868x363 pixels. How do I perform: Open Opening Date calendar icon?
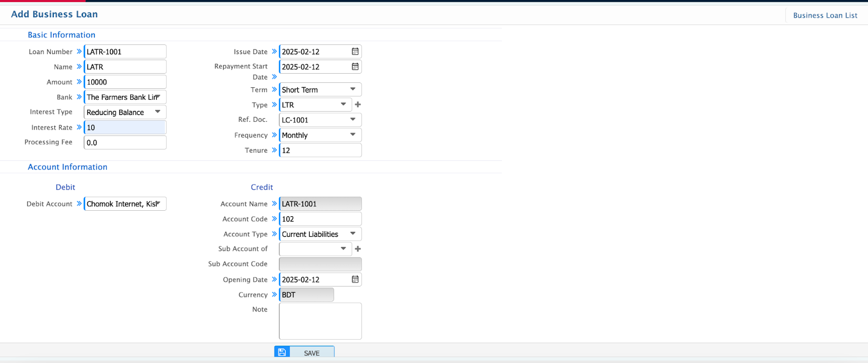coord(355,280)
